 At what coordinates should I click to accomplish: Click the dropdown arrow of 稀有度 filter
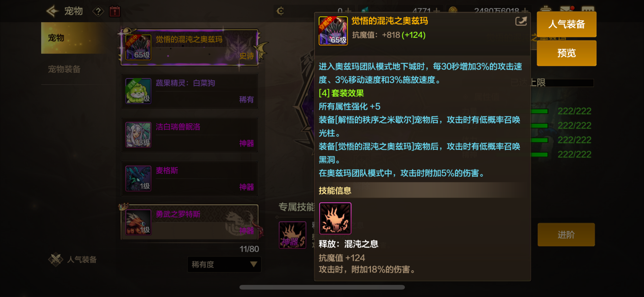point(254,265)
